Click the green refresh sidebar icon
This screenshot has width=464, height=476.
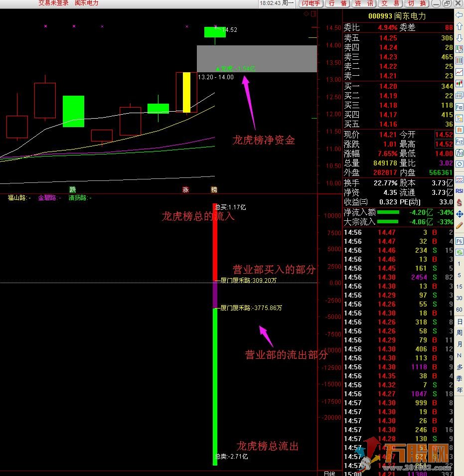tap(459, 252)
